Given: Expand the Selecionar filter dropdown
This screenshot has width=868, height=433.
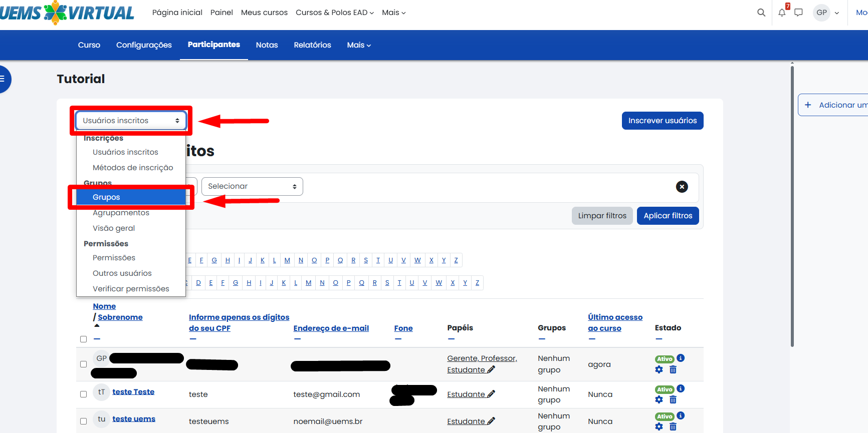Looking at the screenshot, I should pyautogui.click(x=252, y=186).
